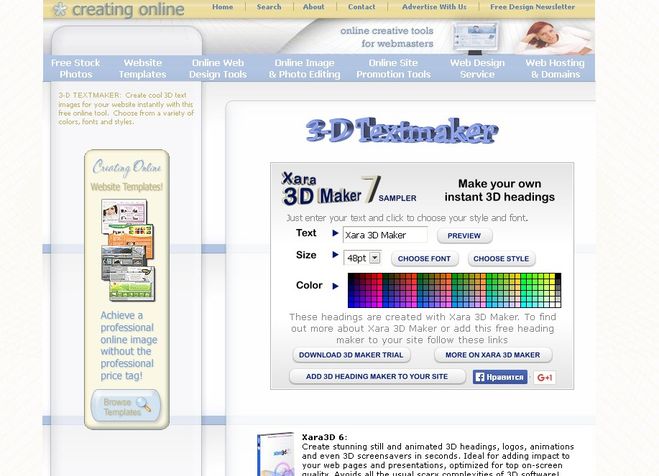Go to Online Web Design Tools section
This screenshot has height=476, width=659.
(218, 68)
